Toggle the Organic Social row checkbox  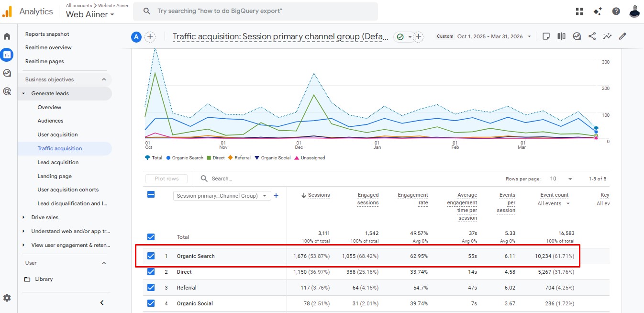[x=151, y=303]
